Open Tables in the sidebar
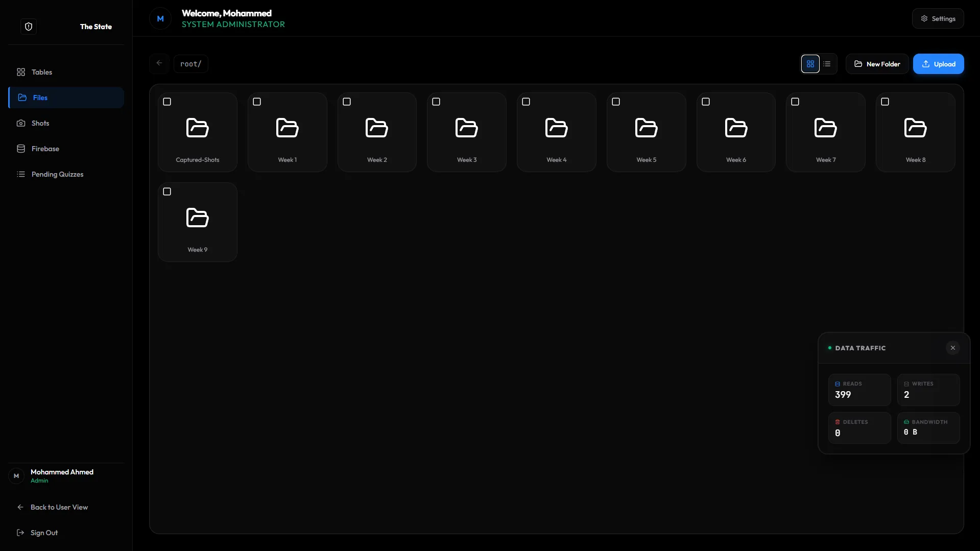 tap(66, 72)
